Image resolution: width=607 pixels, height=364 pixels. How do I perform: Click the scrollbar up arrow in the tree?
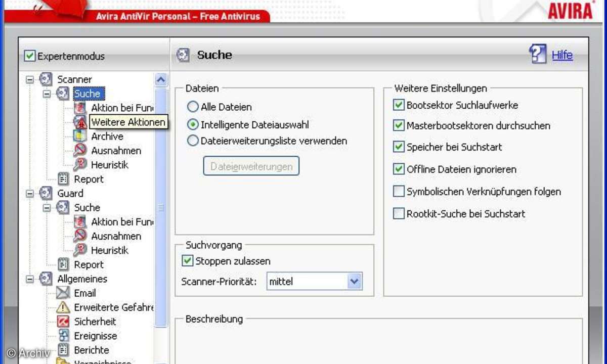(160, 79)
